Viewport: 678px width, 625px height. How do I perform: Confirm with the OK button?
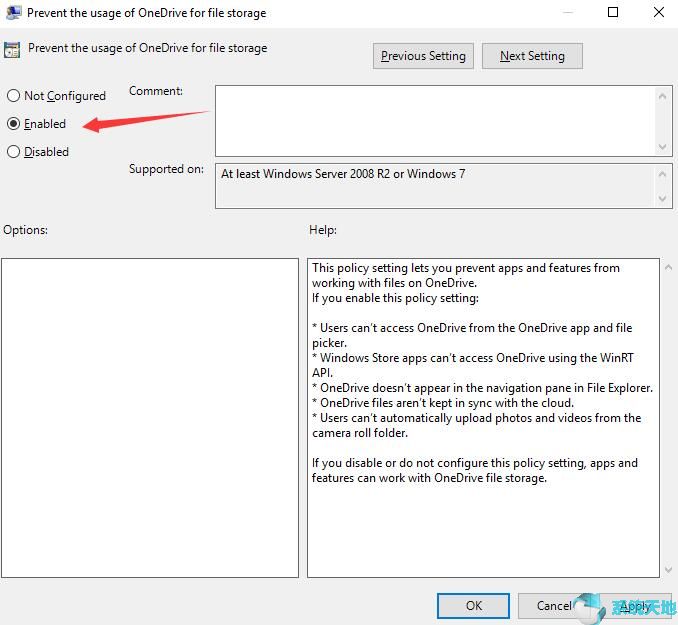click(473, 606)
